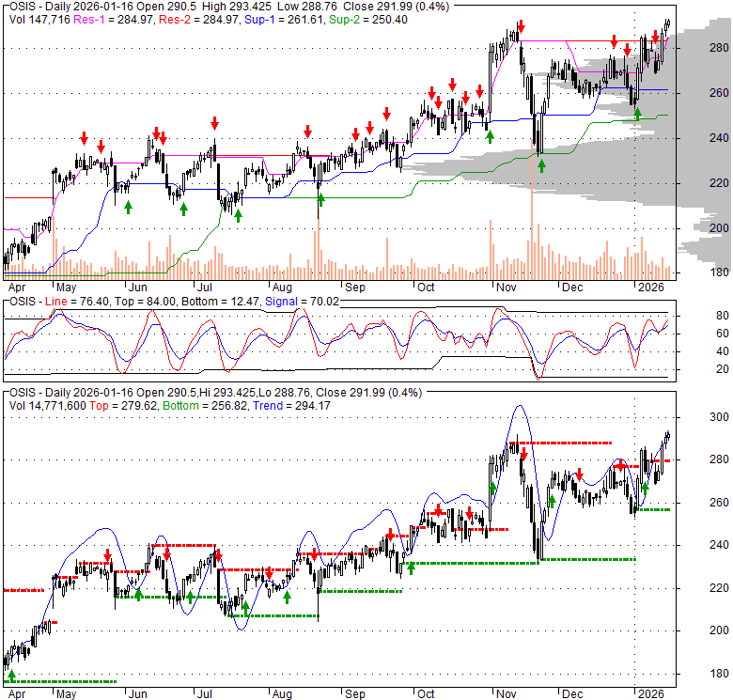Click the 80 level label on oscillator axis
The height and width of the screenshot is (700, 733).
[x=723, y=316]
